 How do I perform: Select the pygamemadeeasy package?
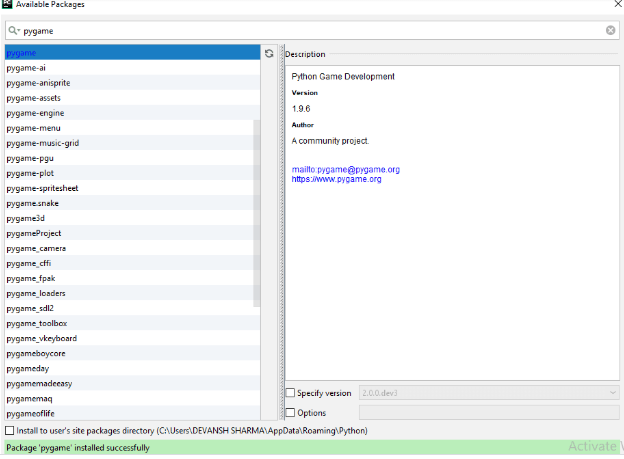pyautogui.click(x=133, y=384)
